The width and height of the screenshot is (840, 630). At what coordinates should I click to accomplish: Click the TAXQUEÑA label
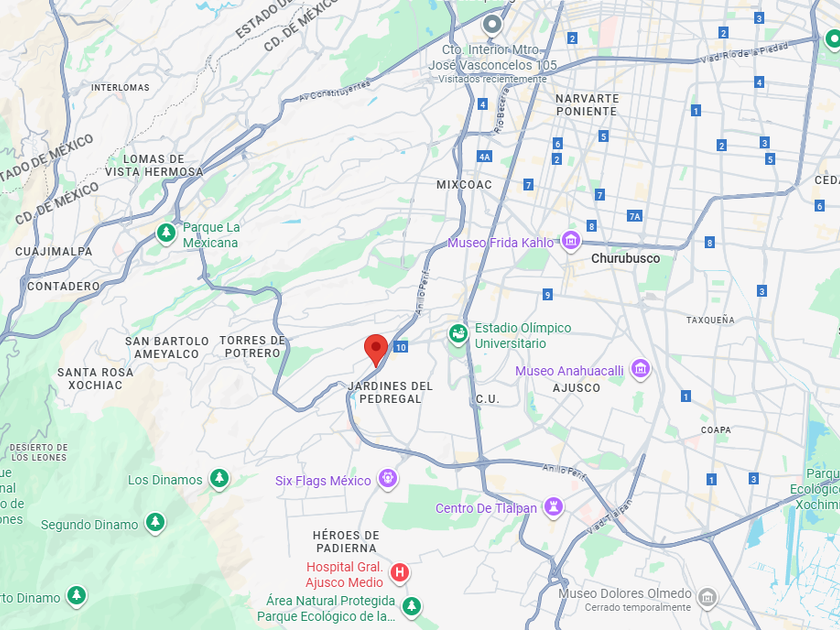click(710, 320)
